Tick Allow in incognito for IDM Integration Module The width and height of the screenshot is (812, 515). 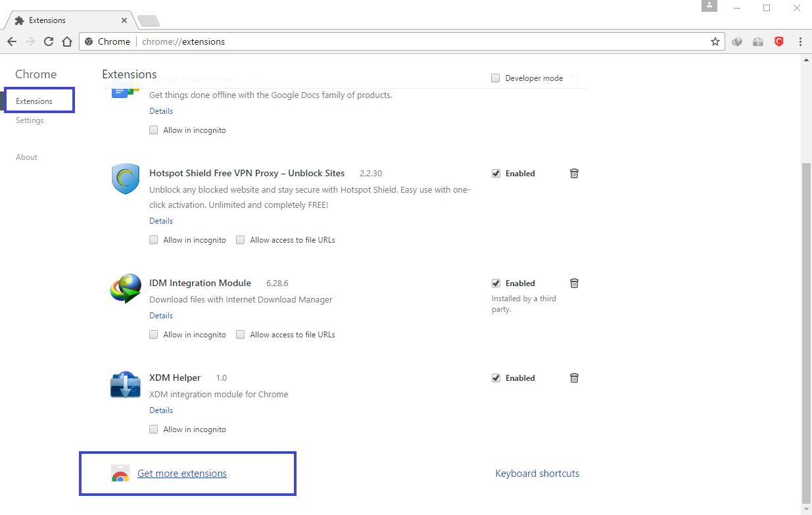[153, 334]
